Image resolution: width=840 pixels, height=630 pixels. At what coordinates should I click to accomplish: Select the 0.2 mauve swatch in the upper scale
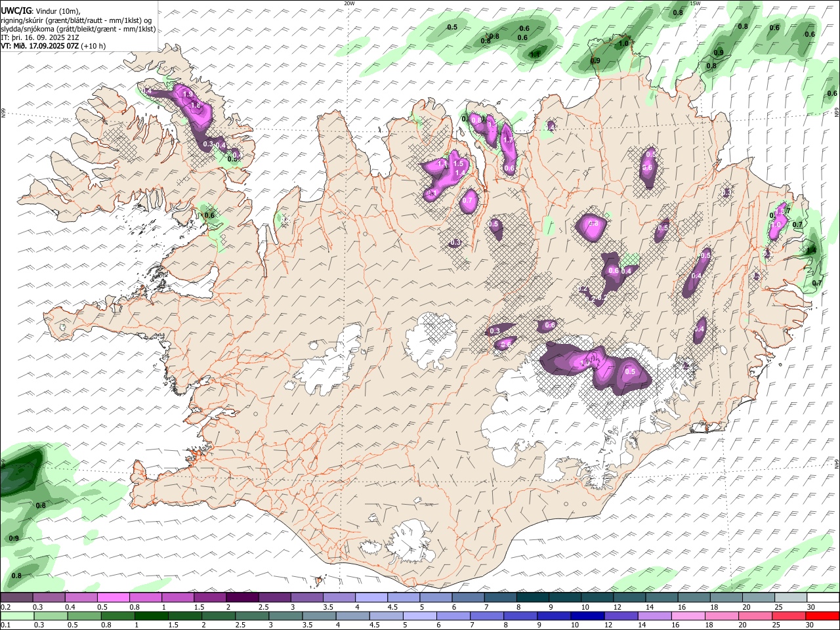click(x=16, y=597)
